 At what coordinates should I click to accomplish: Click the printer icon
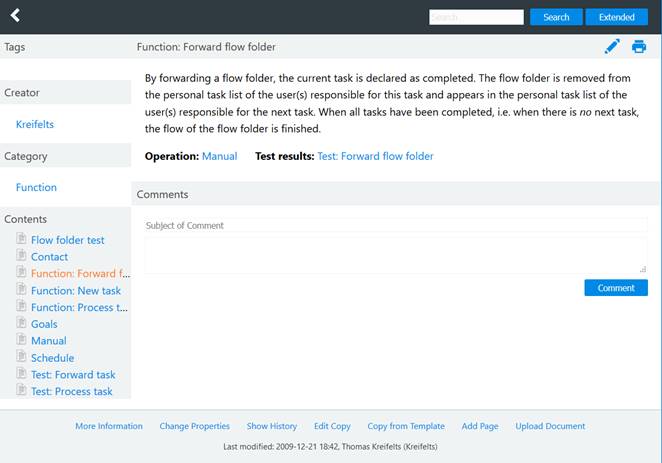click(639, 46)
